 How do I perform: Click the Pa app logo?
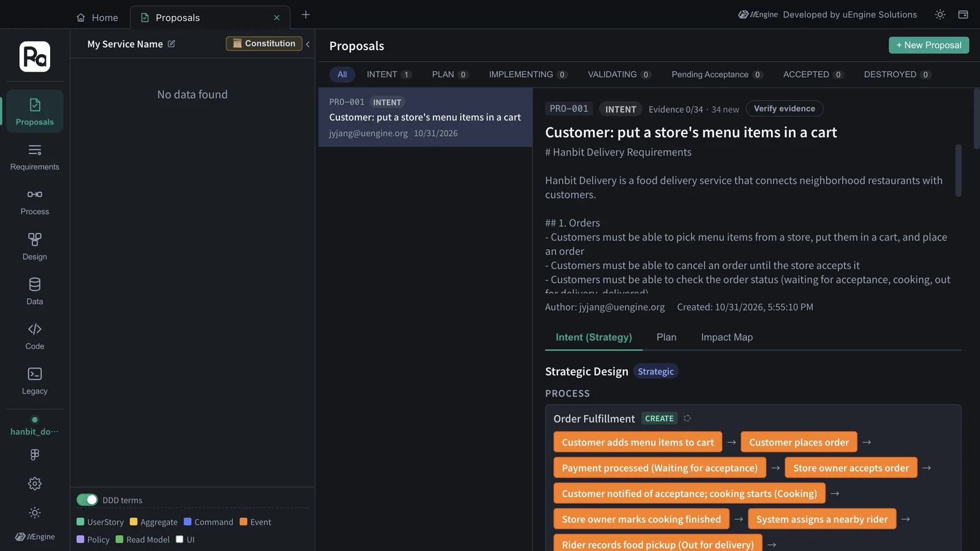point(35,56)
